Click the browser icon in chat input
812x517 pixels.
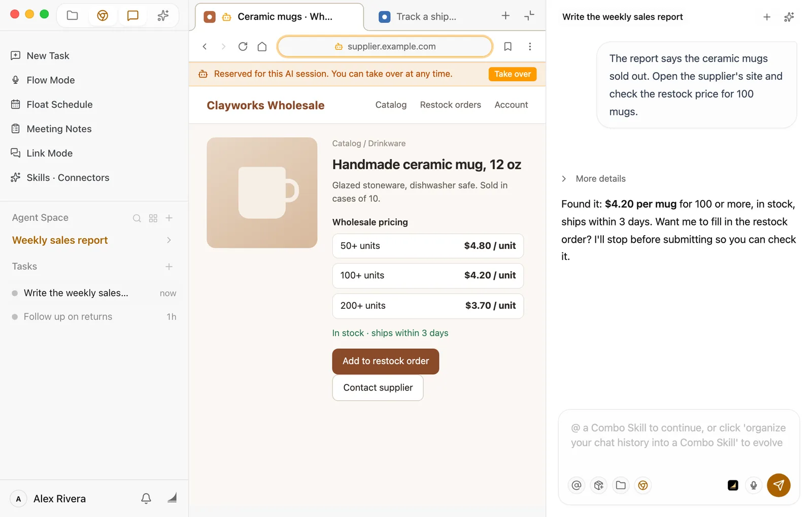click(643, 486)
